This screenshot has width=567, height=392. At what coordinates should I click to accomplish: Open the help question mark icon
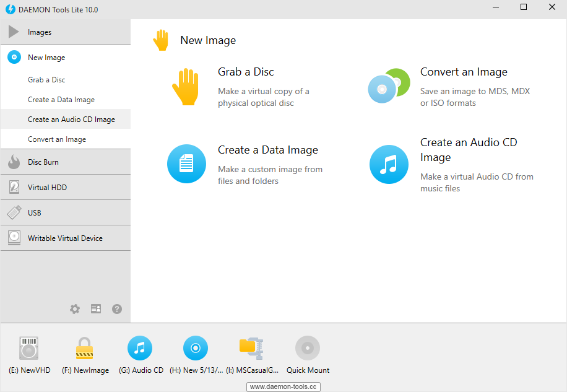(x=116, y=308)
